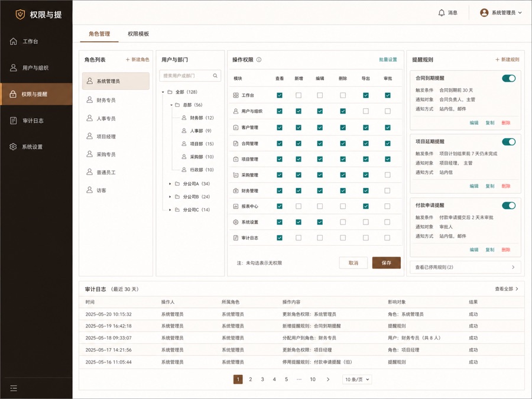Click the user icon beside 访客 role

click(90, 190)
